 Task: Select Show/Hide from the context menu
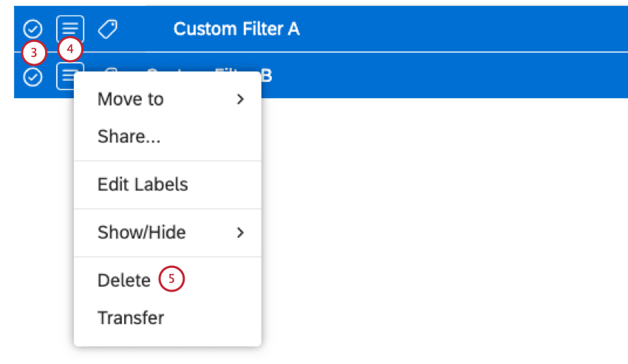(141, 233)
